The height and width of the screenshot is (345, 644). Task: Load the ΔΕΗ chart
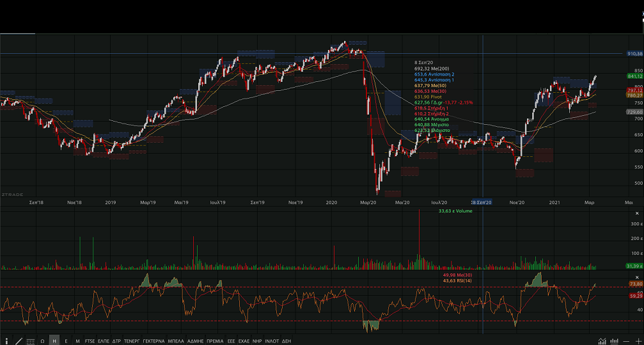(x=287, y=341)
